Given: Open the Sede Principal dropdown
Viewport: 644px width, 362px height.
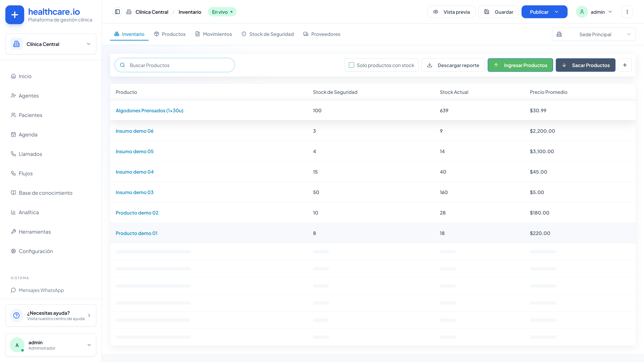Looking at the screenshot, I should [594, 34].
